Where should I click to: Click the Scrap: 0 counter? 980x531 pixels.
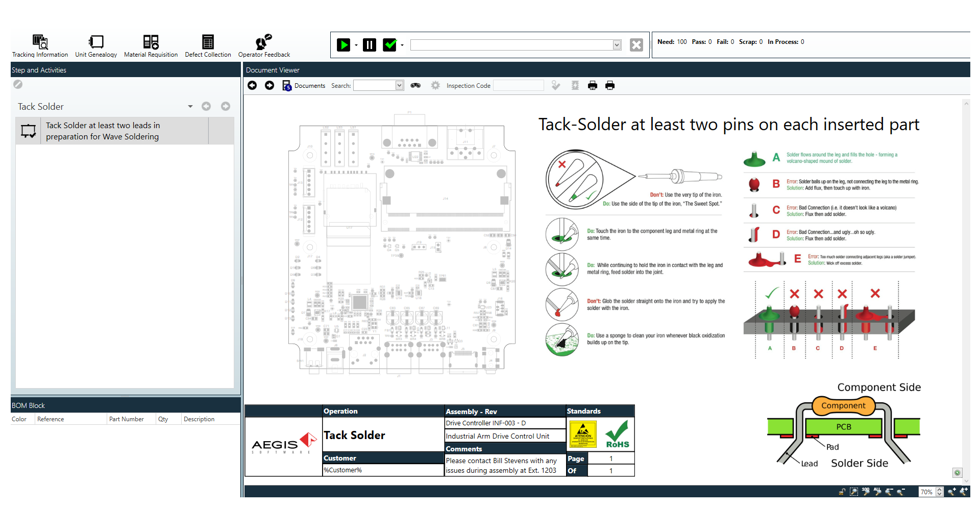pos(751,42)
